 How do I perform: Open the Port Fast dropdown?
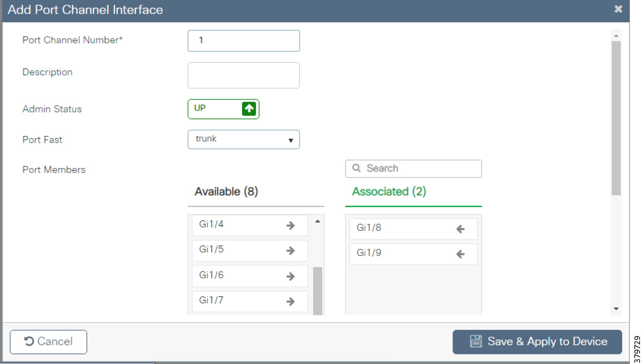coord(243,139)
